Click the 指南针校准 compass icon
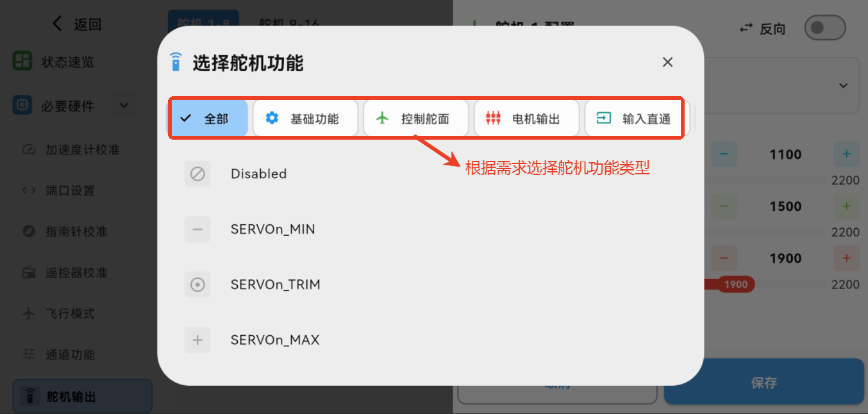 pyautogui.click(x=28, y=231)
